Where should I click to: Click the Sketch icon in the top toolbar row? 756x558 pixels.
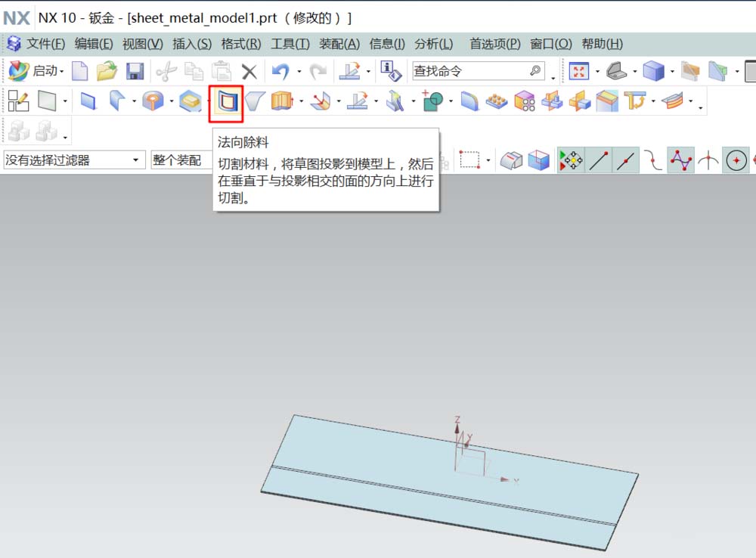pos(351,71)
